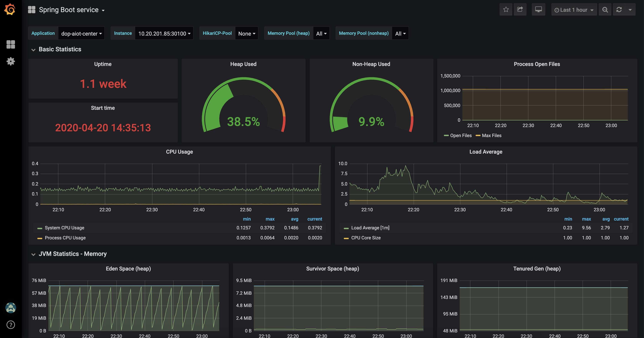Zoom out time range with magnifier
Image resolution: width=644 pixels, height=338 pixels.
[605, 9]
